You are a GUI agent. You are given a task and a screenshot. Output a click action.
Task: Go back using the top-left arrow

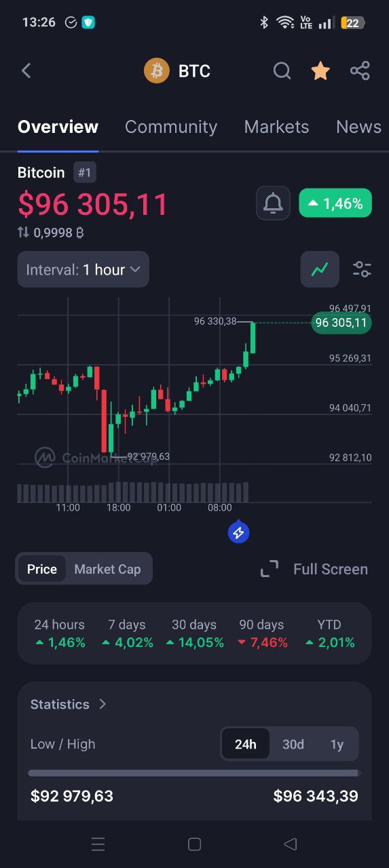point(26,71)
